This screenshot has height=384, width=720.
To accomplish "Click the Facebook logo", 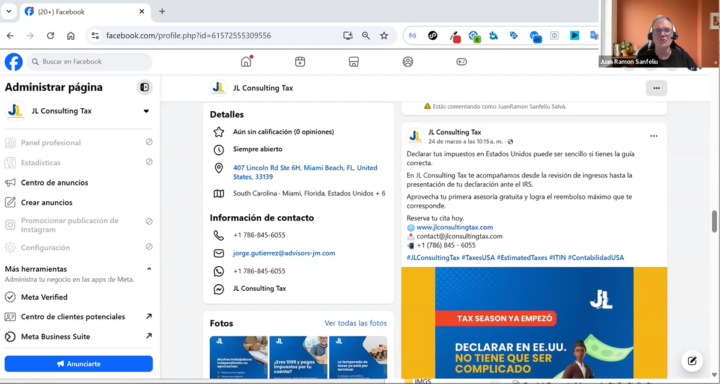I will click(14, 62).
